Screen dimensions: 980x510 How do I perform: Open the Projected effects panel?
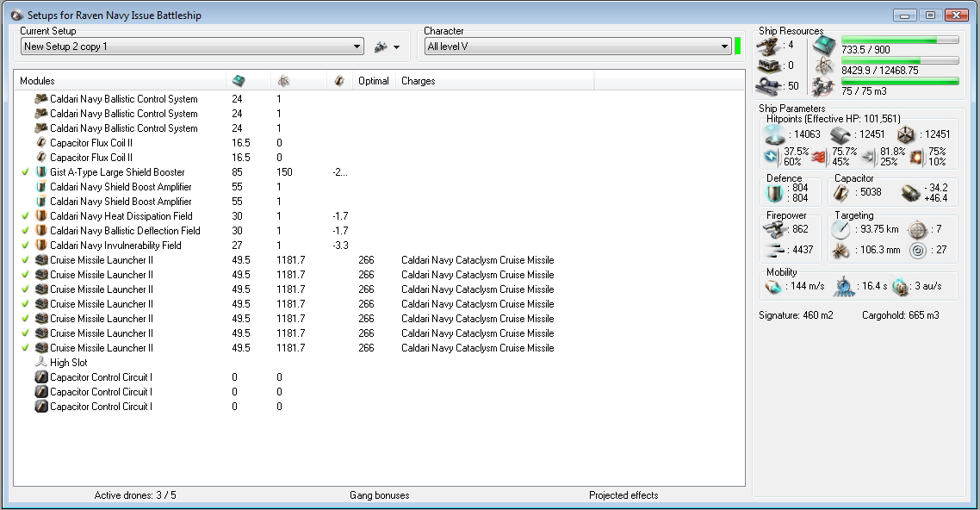click(623, 495)
